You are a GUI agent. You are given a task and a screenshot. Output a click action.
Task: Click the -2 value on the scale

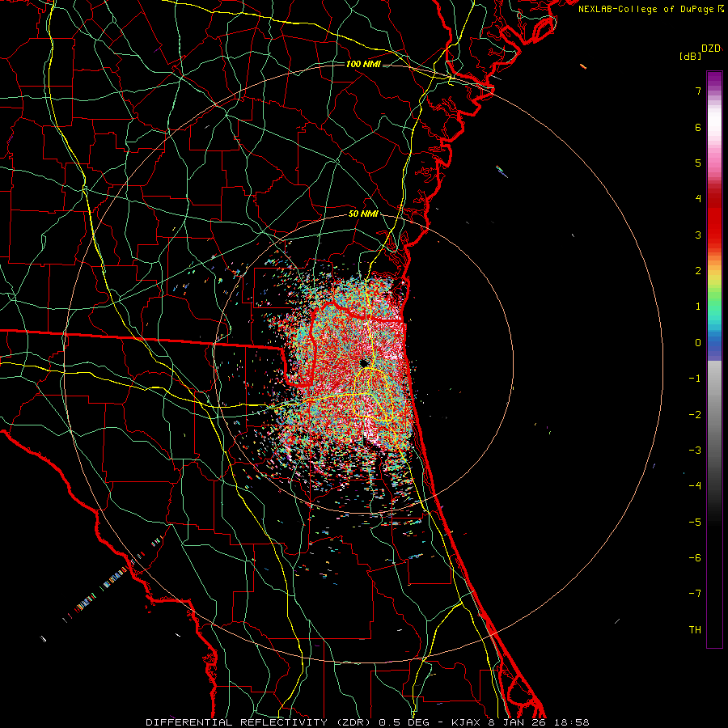coord(695,415)
